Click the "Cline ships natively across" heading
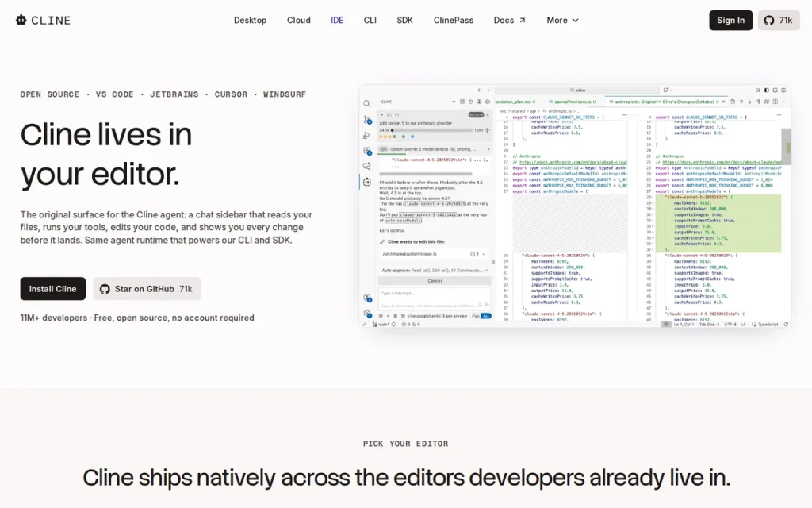 406,477
